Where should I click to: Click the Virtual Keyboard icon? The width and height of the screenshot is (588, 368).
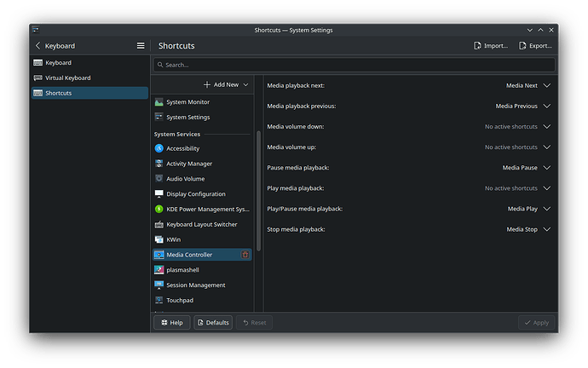pos(37,78)
